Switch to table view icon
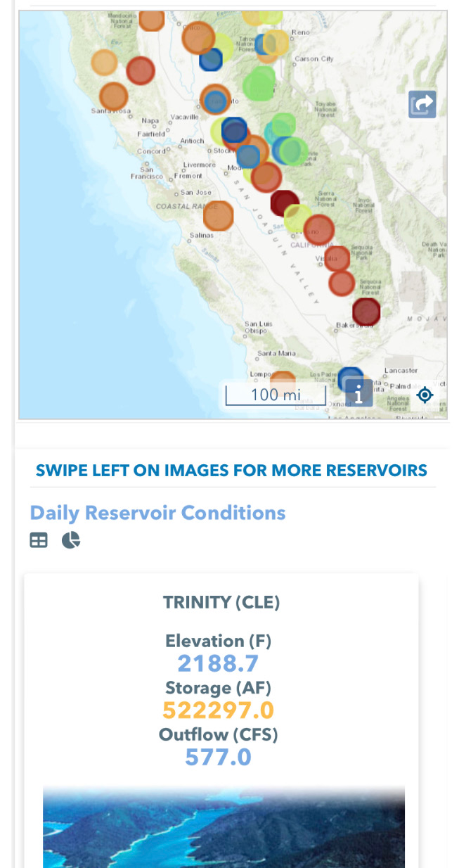This screenshot has height=868, width=459. click(x=39, y=540)
